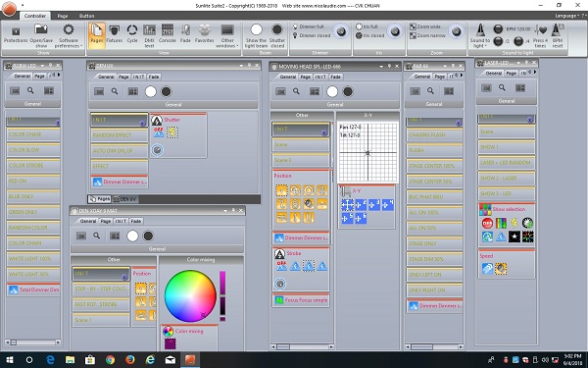The image size is (588, 368).
Task: Toggle Iris closed option
Action: 369,35
